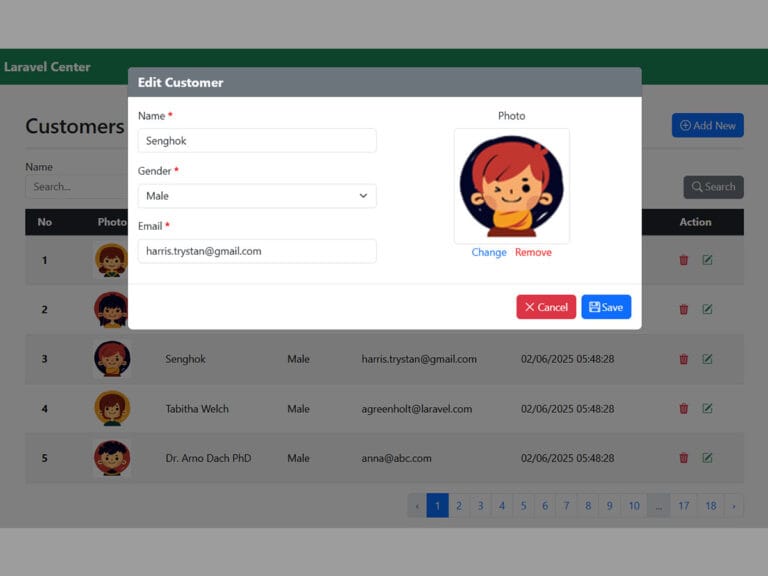The image size is (768, 576).
Task: Click the Change photo link
Action: pos(489,252)
